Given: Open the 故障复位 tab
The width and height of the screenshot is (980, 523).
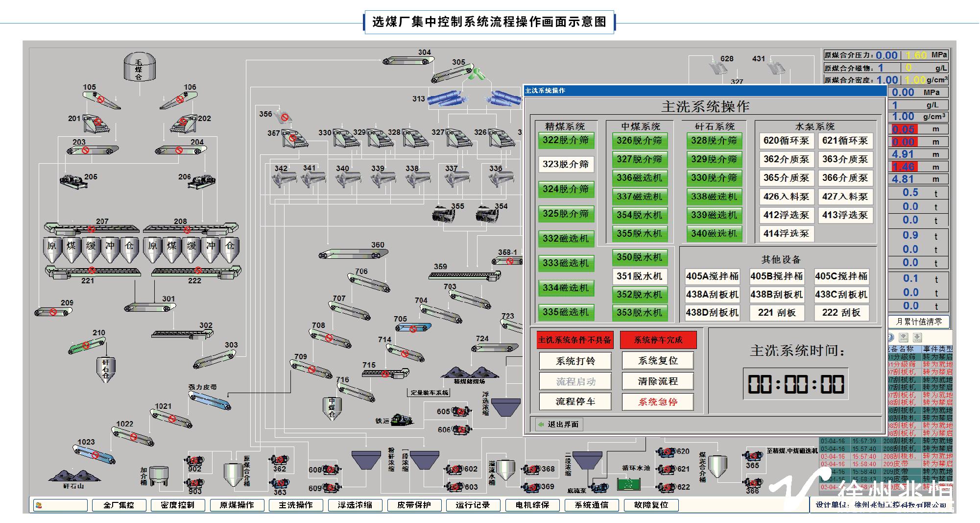Looking at the screenshot, I should [x=651, y=505].
